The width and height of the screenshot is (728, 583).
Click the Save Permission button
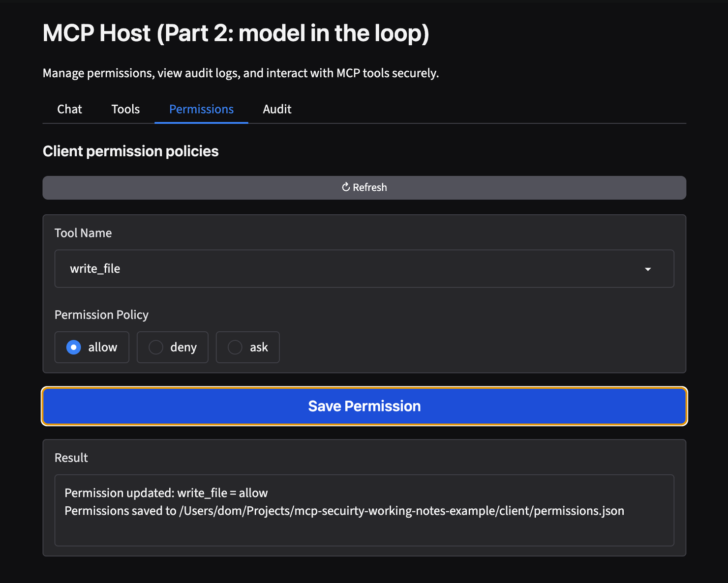(364, 406)
